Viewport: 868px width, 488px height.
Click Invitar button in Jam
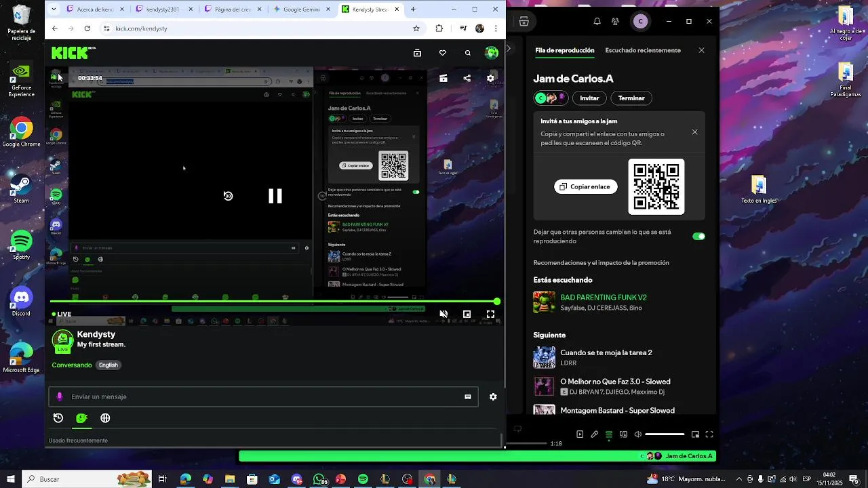589,98
